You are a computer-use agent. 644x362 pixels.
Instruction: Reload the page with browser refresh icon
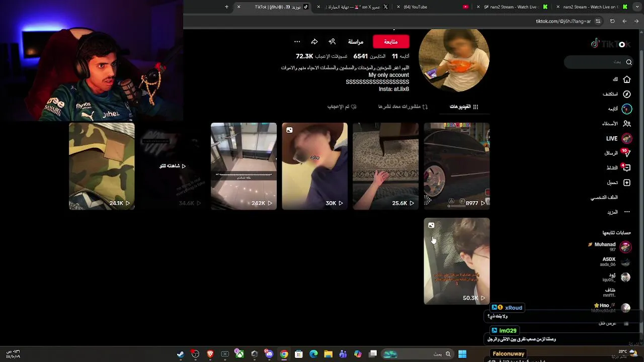coord(612,21)
